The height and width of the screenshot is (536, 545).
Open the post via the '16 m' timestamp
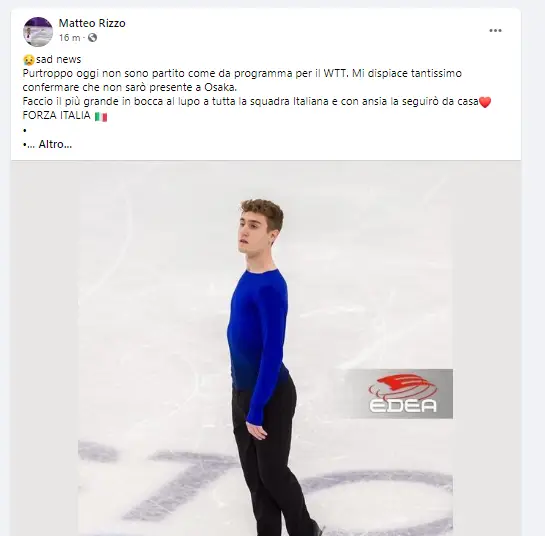tap(69, 38)
